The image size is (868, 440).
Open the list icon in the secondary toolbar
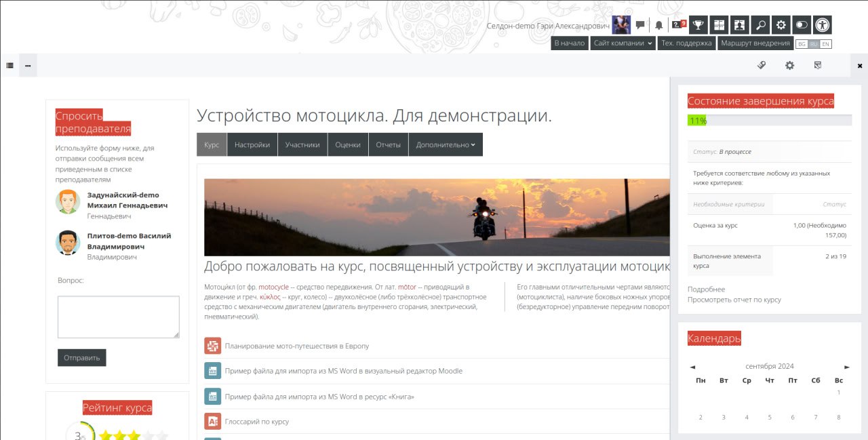9,66
